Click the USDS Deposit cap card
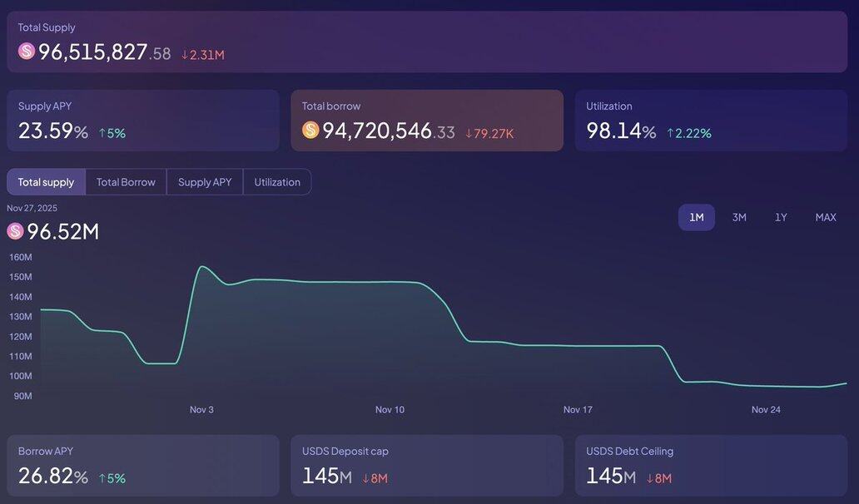This screenshot has height=504, width=859. 426,466
